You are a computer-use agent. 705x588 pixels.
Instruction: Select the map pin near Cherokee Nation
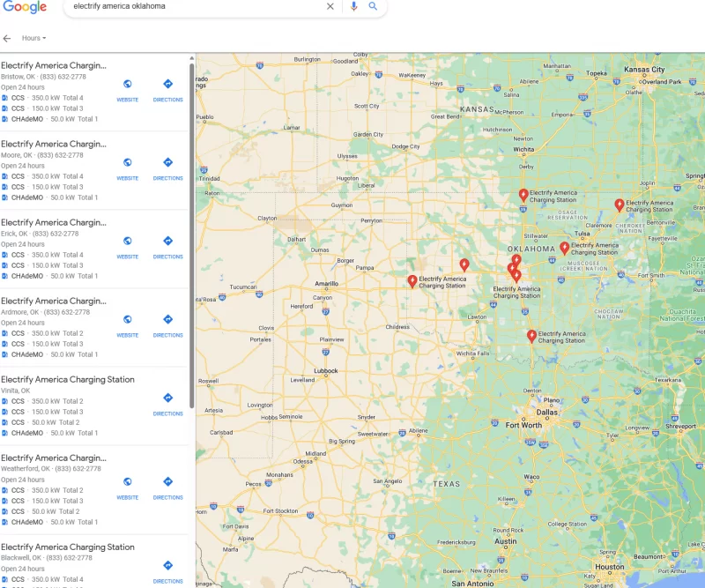(620, 205)
